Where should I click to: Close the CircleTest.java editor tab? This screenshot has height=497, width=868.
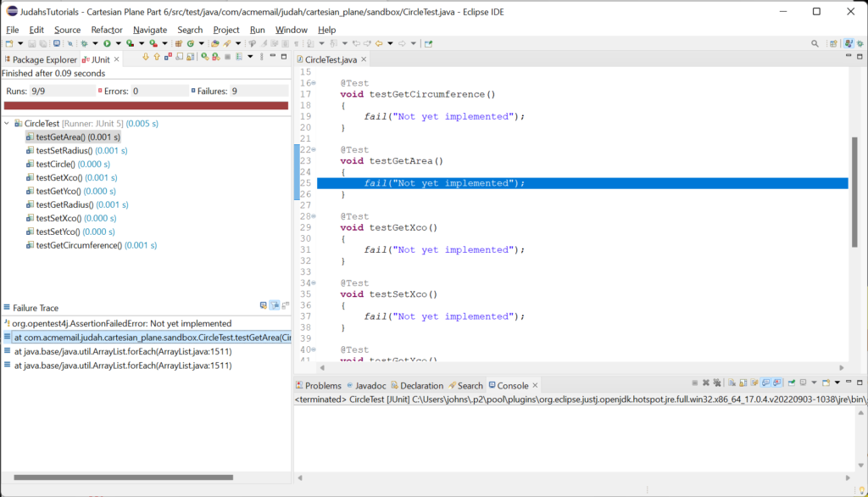(364, 60)
